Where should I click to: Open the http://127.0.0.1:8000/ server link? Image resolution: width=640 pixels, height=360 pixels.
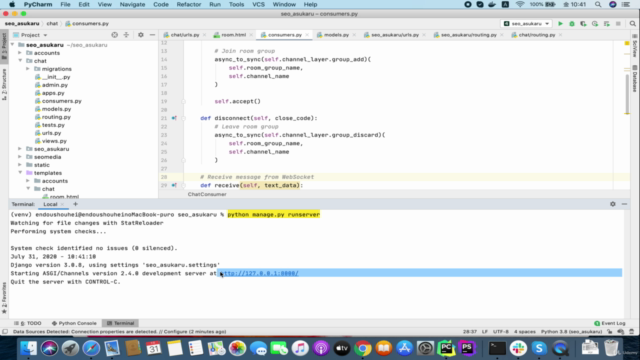coord(259,273)
